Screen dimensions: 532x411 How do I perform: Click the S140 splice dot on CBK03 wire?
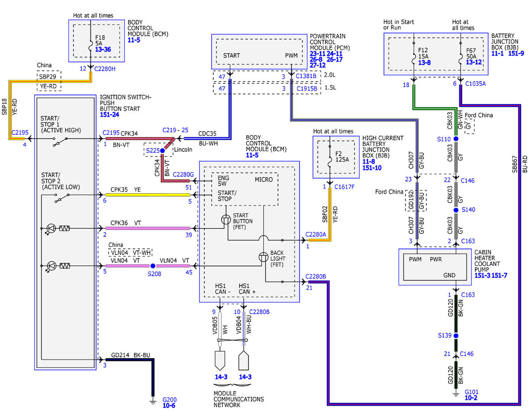(456, 210)
